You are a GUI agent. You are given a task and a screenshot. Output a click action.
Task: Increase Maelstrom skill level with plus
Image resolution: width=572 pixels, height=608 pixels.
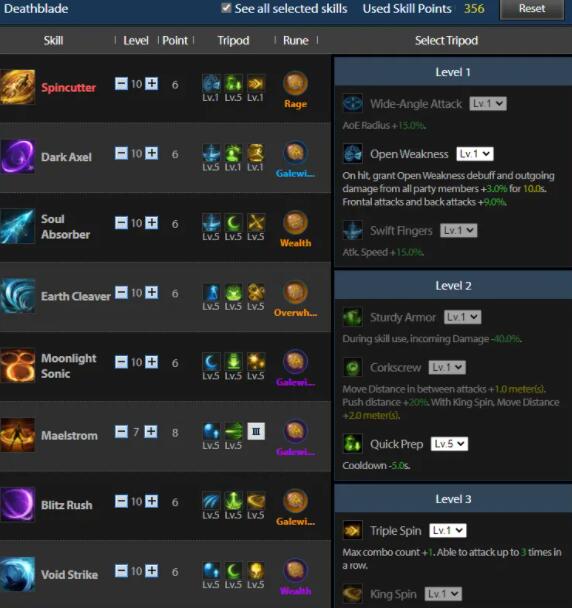pos(151,431)
